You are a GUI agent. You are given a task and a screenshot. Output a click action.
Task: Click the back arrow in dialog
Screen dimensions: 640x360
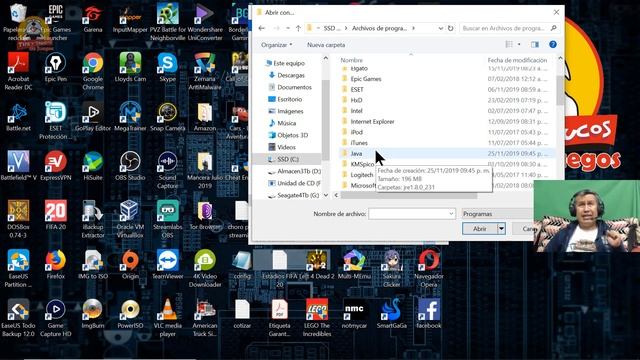coord(262,28)
